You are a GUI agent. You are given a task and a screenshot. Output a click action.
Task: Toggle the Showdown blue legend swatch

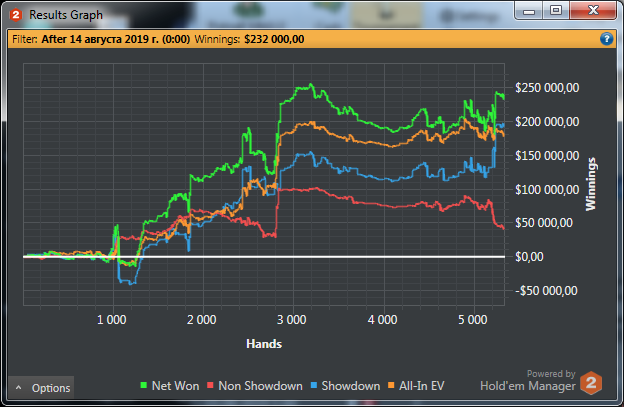tap(314, 385)
